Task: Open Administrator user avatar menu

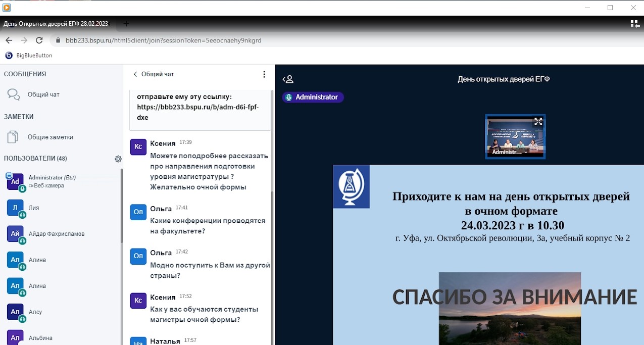Action: point(15,182)
